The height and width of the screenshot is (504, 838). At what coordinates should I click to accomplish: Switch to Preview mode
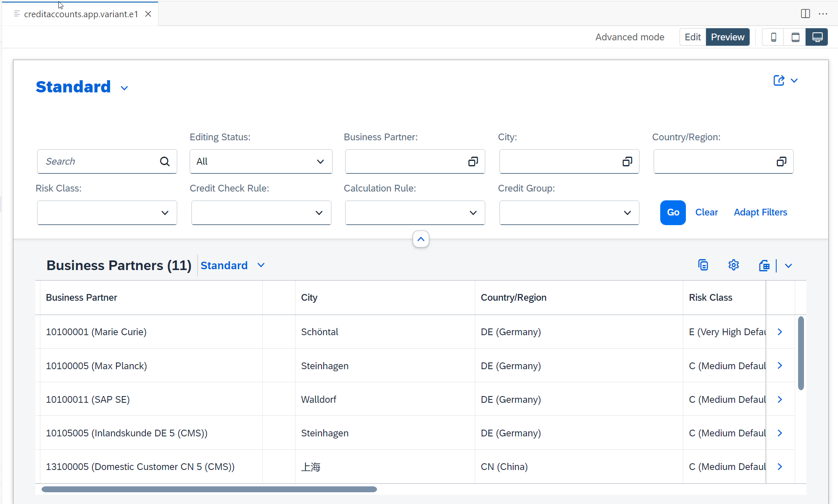(x=727, y=37)
